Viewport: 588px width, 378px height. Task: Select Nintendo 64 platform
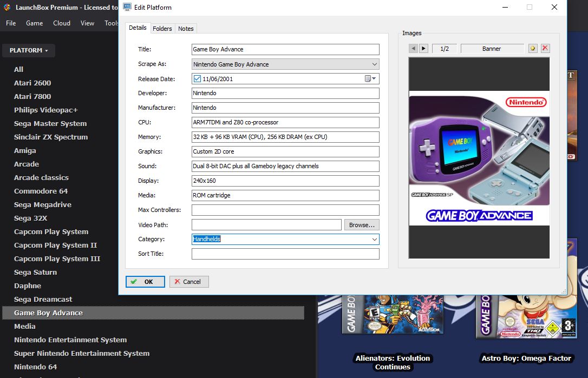click(x=36, y=367)
